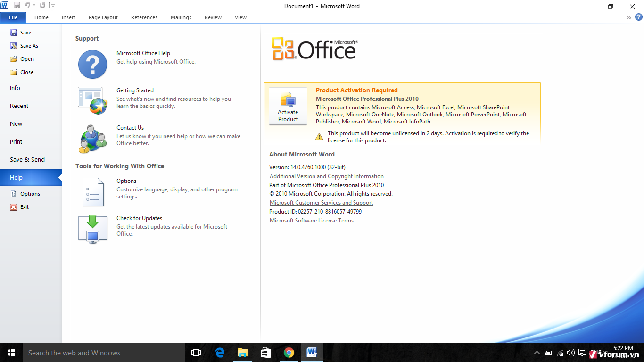Open the Undo history dropdown arrow
This screenshot has height=362, width=644.
point(34,6)
